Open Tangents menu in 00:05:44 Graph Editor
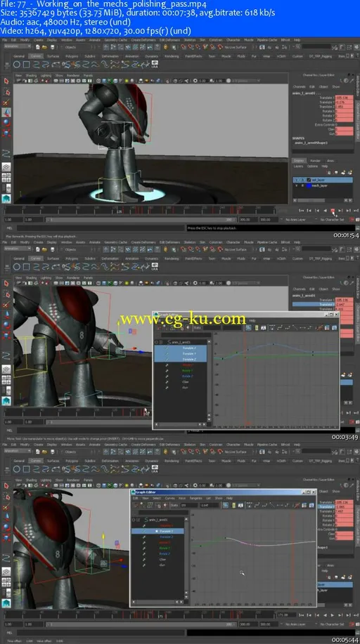The width and height of the screenshot is (360, 644). pyautogui.click(x=197, y=498)
